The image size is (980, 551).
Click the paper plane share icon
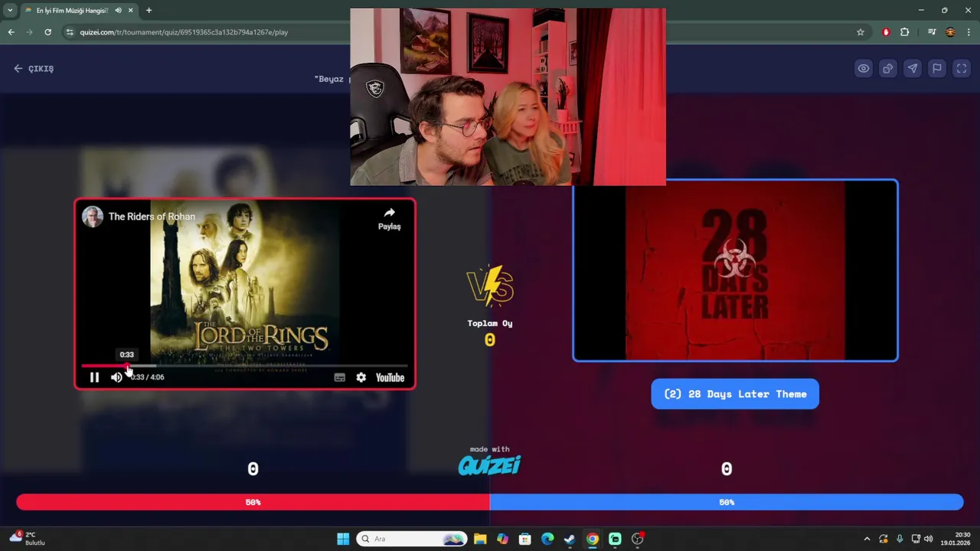tap(913, 68)
